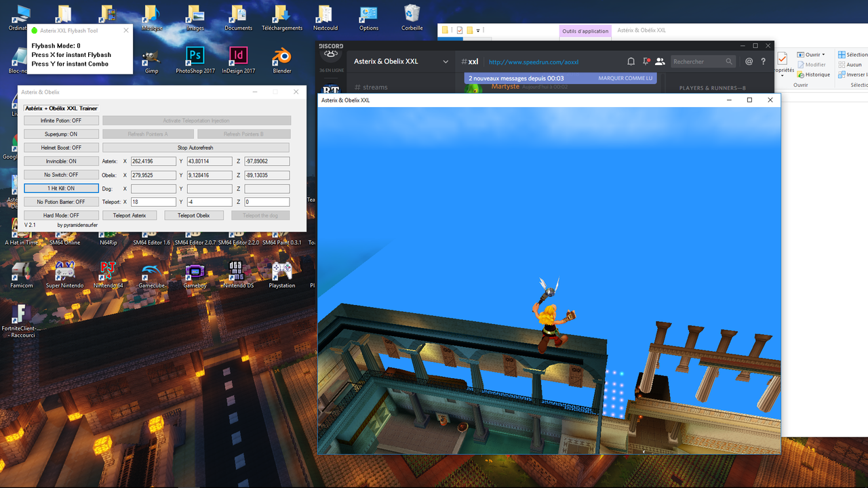Click the Asterix X coordinate field

153,161
